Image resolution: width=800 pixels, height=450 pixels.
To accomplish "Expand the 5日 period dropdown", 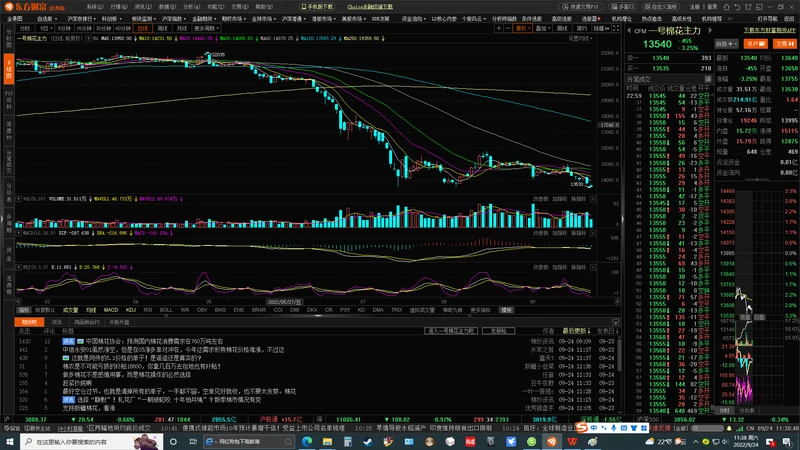I will click(x=45, y=29).
